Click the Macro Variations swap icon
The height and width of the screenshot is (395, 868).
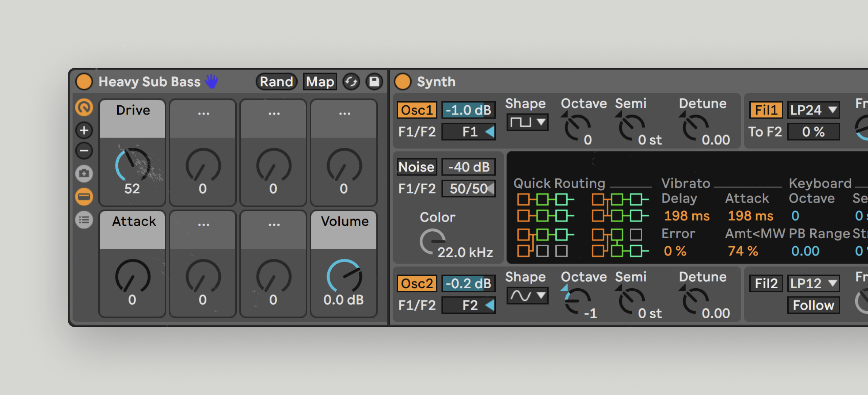click(x=351, y=82)
